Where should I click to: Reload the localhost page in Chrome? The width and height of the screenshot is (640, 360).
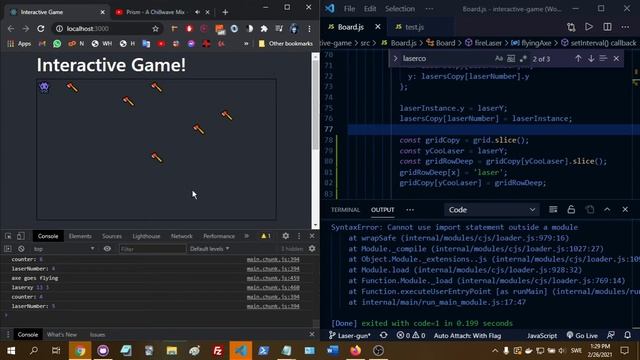pos(41,29)
